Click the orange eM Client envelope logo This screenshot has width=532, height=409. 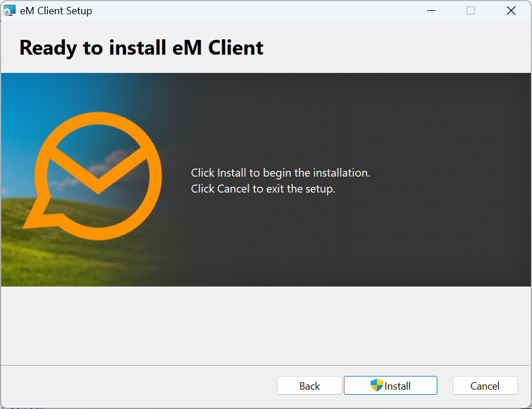92,176
